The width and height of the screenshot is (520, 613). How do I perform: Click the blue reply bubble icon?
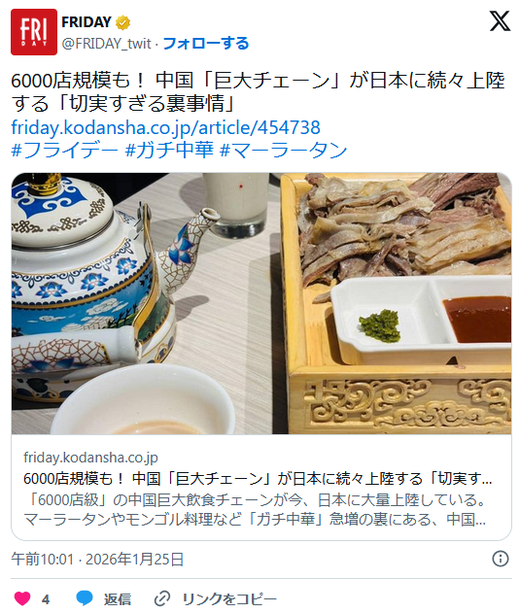pyautogui.click(x=84, y=598)
